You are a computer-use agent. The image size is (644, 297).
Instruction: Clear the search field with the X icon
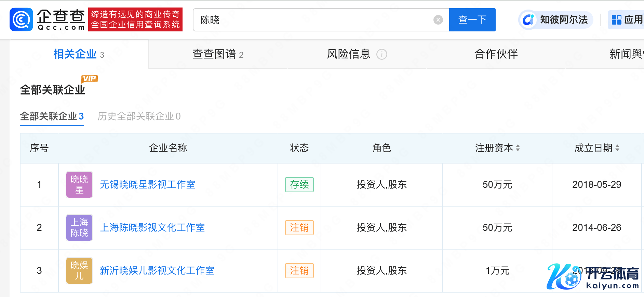(438, 20)
